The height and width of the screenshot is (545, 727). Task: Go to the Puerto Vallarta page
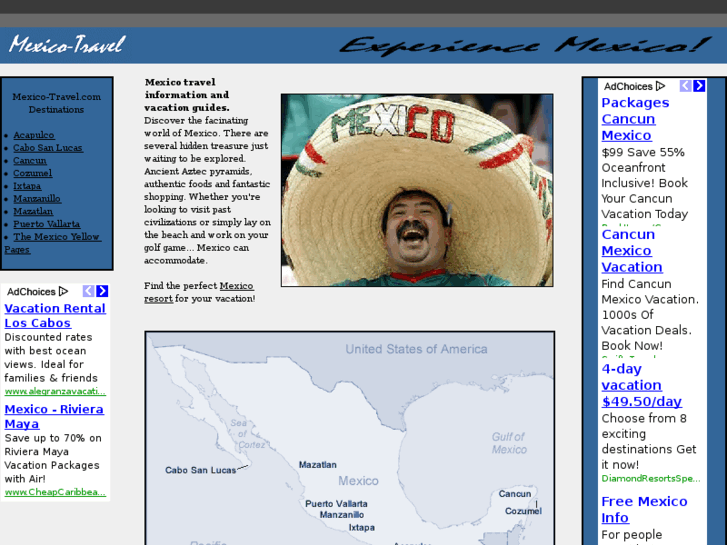click(x=46, y=224)
